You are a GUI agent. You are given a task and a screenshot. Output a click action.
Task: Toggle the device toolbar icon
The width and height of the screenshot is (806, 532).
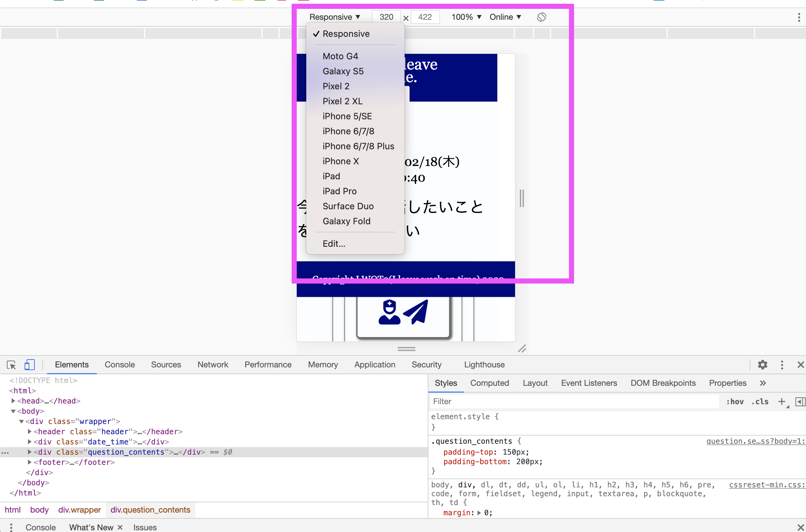(30, 365)
